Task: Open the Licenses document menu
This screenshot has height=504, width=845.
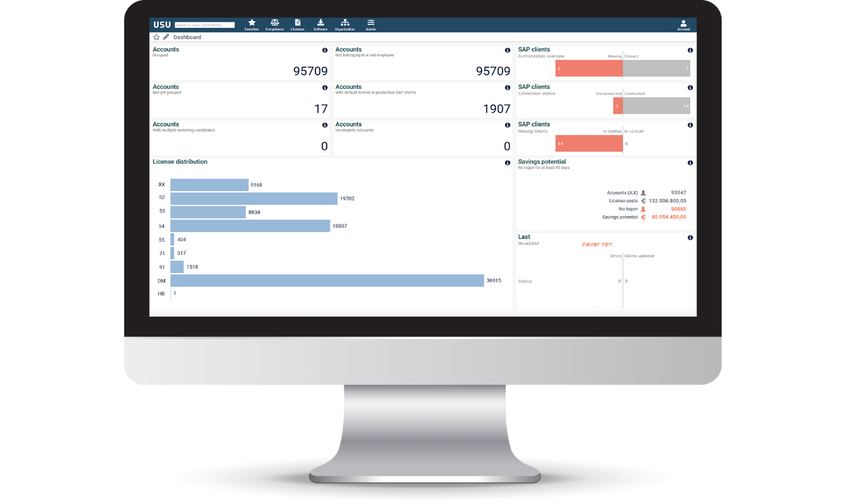Action: coord(298,25)
